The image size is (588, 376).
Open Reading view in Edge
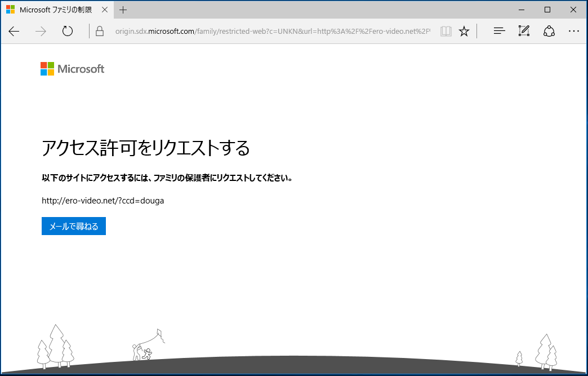coord(446,31)
